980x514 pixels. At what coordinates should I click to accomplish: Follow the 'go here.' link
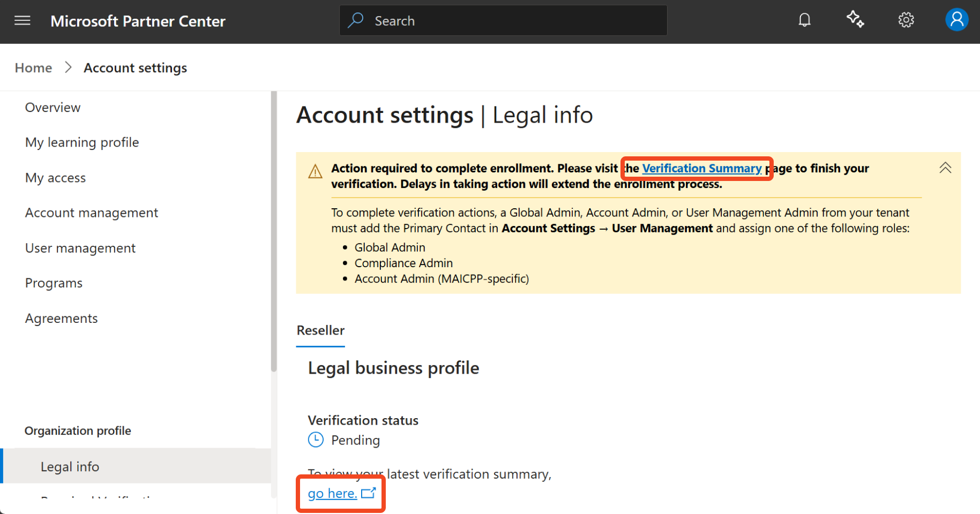pyautogui.click(x=332, y=493)
